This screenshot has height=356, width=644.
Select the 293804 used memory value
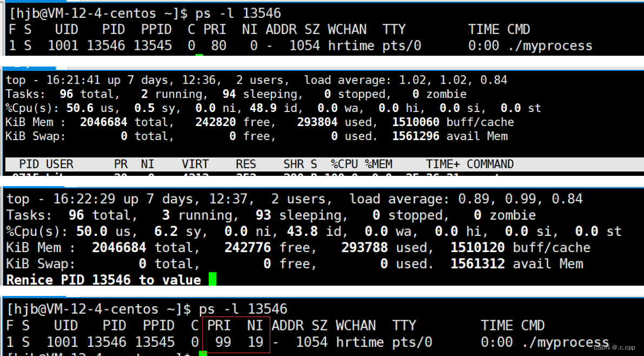[317, 122]
